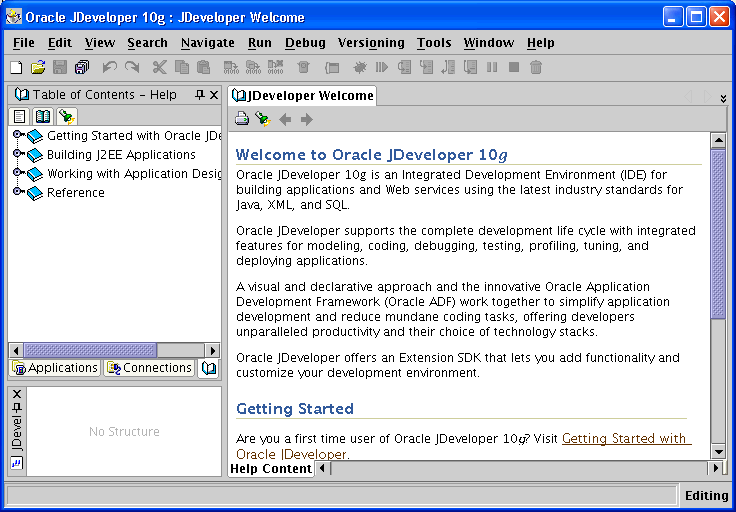Image resolution: width=736 pixels, height=512 pixels.
Task: Click the Save toolbar icon
Action: (60, 68)
